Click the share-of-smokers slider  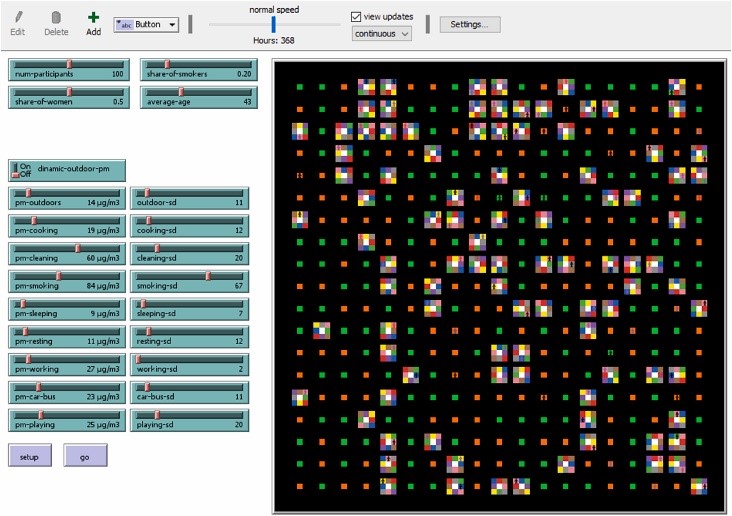pos(199,69)
